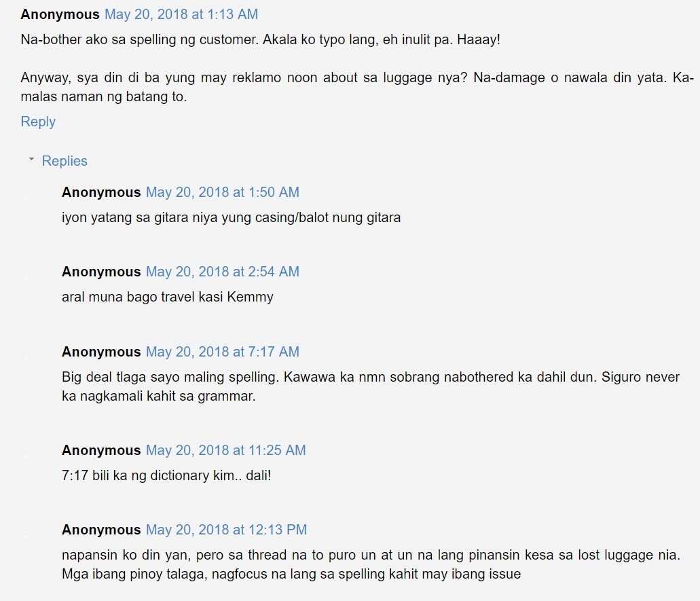The height and width of the screenshot is (601, 700).
Task: Open timestamp May 20, 2018 at 2:54 AM
Action: (222, 272)
